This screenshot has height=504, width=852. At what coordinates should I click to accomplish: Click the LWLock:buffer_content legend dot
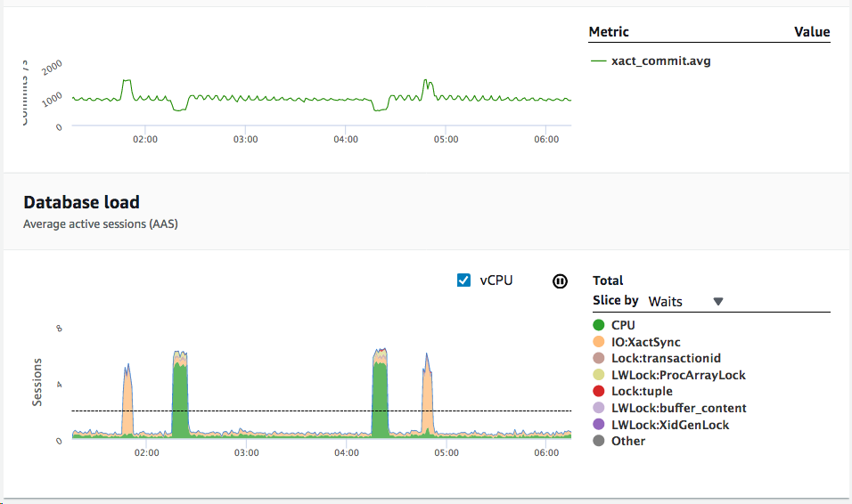[600, 408]
